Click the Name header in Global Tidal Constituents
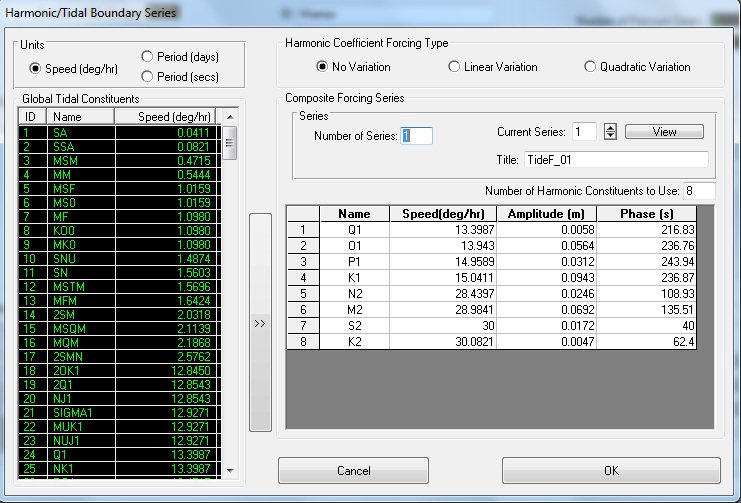741x503 pixels. point(80,117)
